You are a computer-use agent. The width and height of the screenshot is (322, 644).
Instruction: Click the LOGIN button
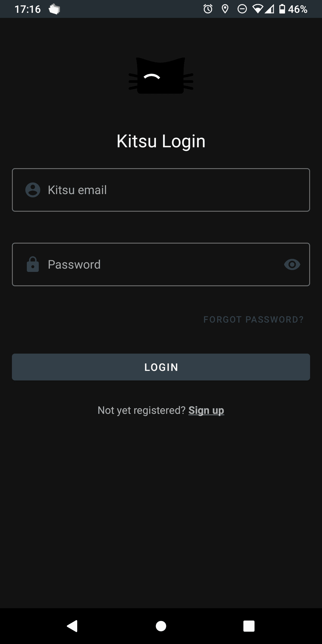coord(161,367)
